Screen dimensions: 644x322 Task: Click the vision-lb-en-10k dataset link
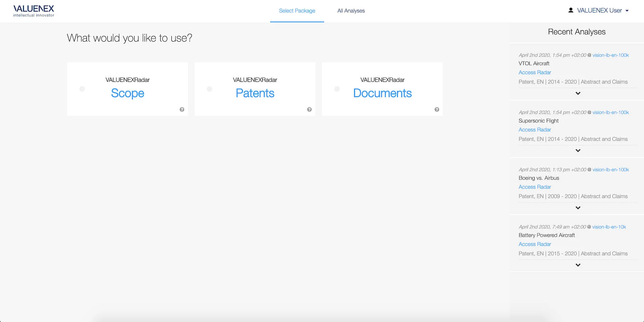pos(609,227)
